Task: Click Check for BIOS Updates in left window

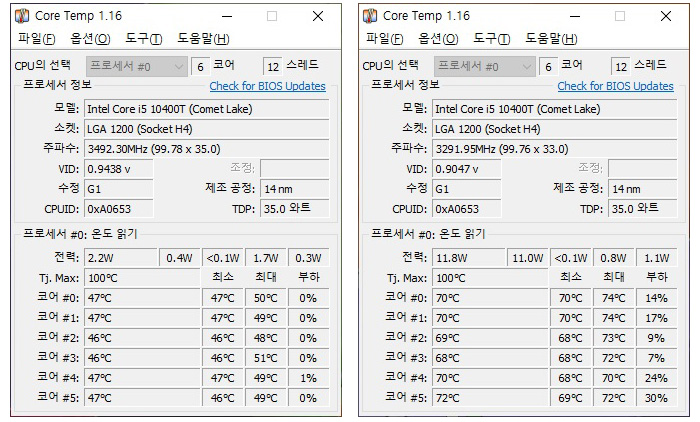Action: [x=267, y=86]
